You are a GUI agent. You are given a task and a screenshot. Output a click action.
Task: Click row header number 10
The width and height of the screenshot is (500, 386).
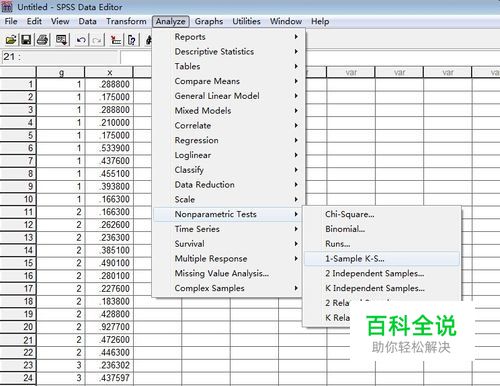(18, 199)
